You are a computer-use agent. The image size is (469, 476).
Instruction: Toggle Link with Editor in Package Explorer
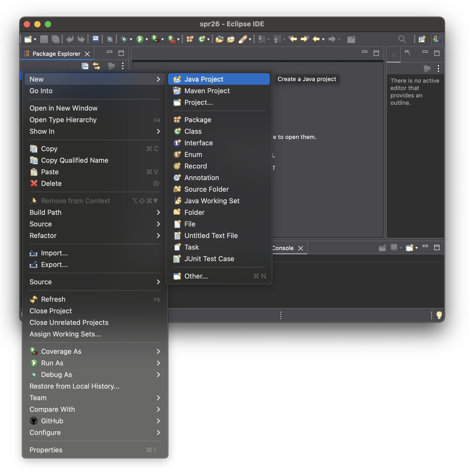point(97,66)
